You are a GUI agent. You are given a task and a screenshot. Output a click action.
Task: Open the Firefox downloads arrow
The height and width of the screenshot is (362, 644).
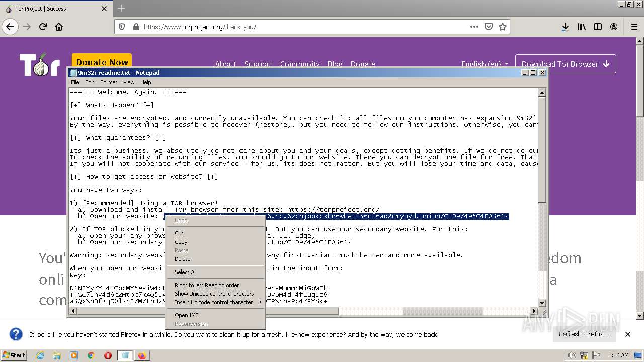click(565, 27)
